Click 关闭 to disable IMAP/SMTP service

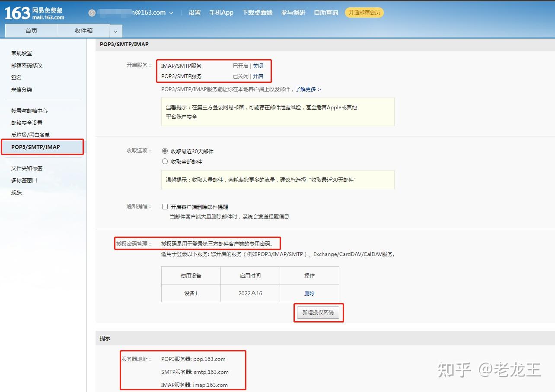[x=258, y=66]
